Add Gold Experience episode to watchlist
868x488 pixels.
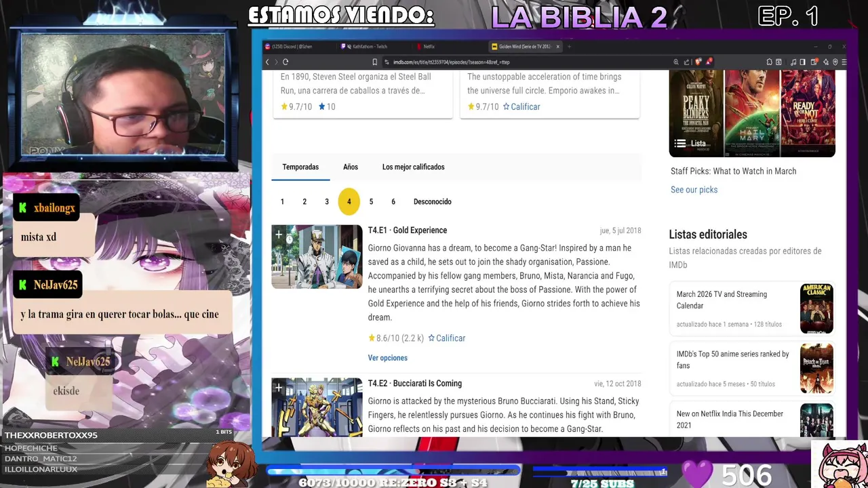279,235
